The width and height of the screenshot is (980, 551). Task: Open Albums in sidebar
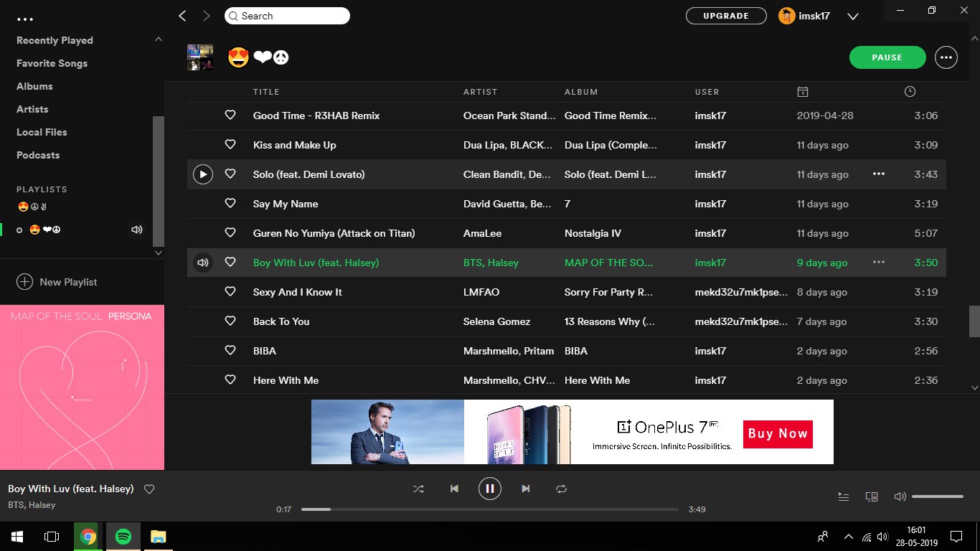(x=34, y=86)
